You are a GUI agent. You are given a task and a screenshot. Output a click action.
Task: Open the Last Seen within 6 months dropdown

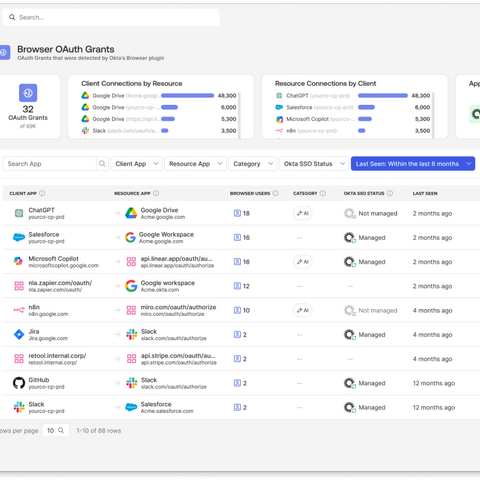click(x=413, y=164)
